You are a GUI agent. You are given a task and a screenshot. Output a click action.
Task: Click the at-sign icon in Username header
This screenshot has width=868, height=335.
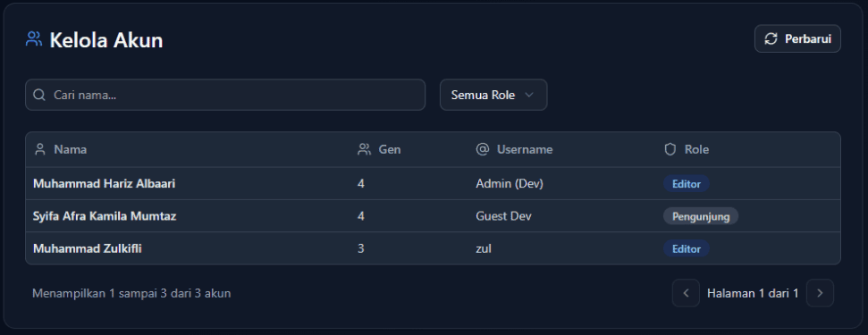(482, 149)
